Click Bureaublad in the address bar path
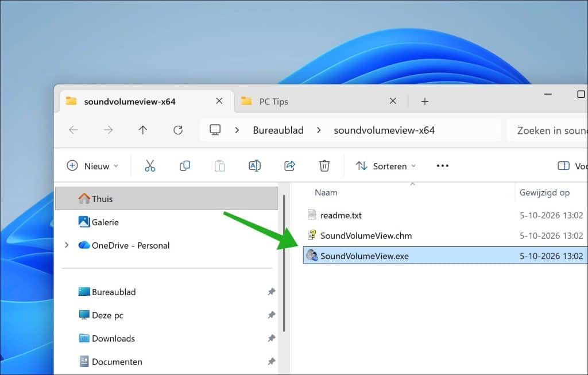Screen dimensions: 588x375 (x=278, y=130)
